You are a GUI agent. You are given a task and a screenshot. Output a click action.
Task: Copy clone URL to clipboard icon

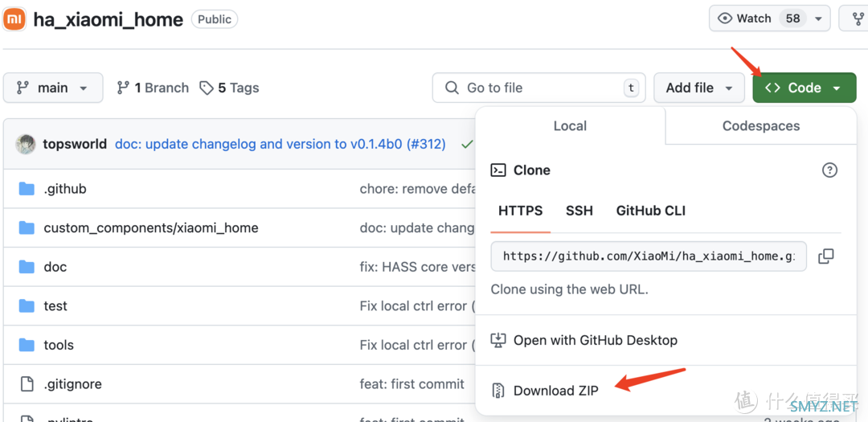point(826,256)
